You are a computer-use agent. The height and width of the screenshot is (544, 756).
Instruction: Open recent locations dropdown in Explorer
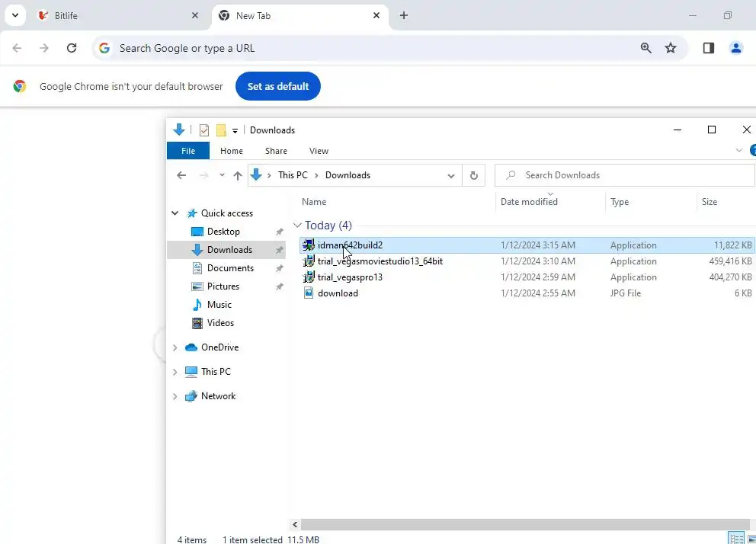(x=222, y=175)
